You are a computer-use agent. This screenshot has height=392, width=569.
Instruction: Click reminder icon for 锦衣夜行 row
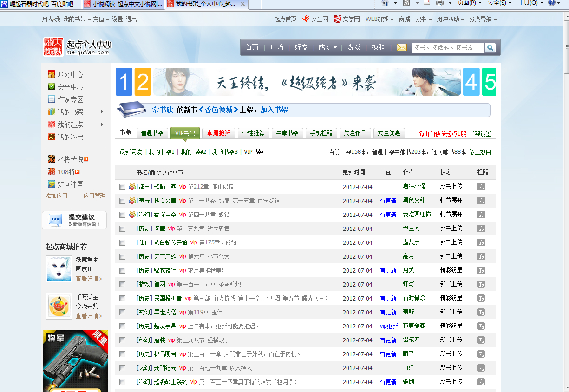pos(481,270)
